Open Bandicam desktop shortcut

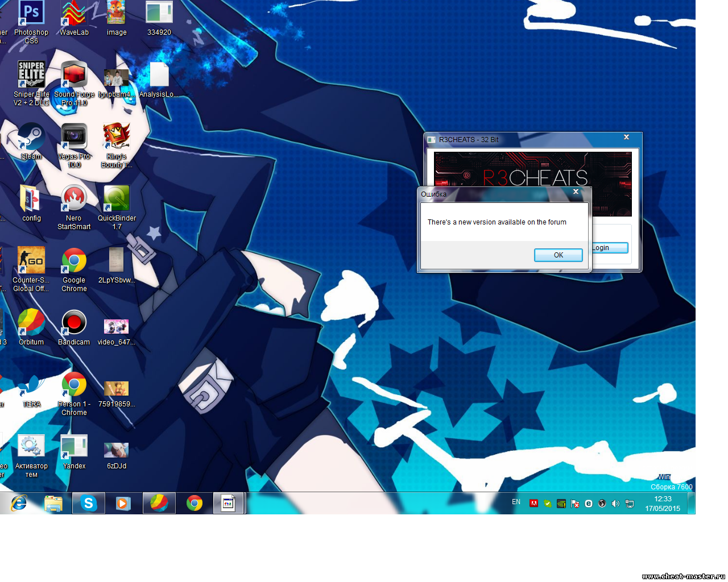(74, 327)
